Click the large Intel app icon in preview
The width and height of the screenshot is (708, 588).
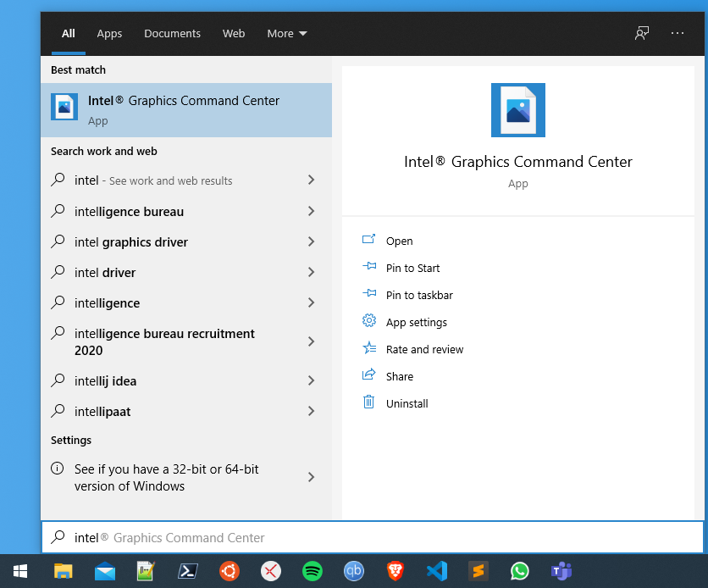tap(518, 110)
